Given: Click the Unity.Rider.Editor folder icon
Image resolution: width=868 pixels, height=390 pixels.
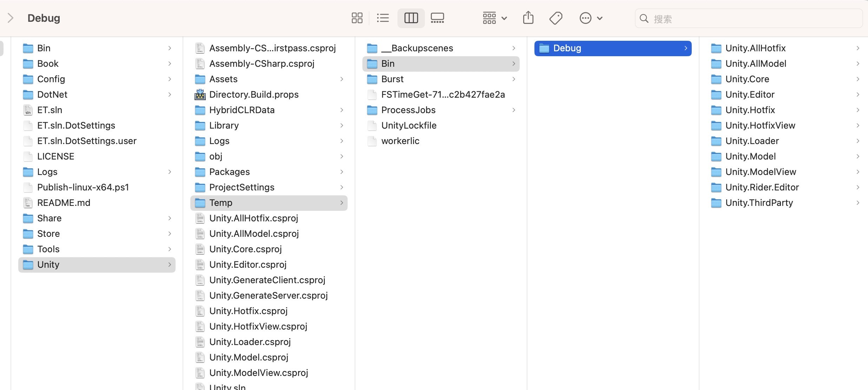Looking at the screenshot, I should pos(716,187).
